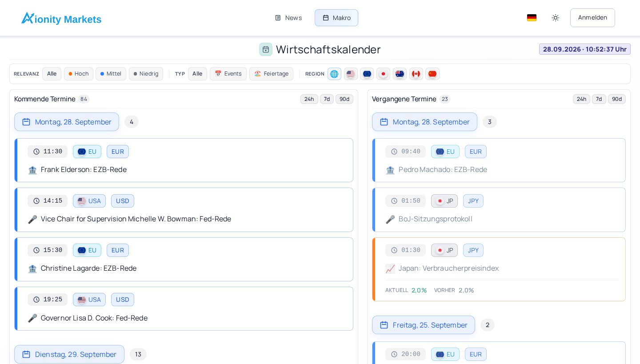
Task: Click the count 13 beside Dienstag
Action: coord(138,354)
